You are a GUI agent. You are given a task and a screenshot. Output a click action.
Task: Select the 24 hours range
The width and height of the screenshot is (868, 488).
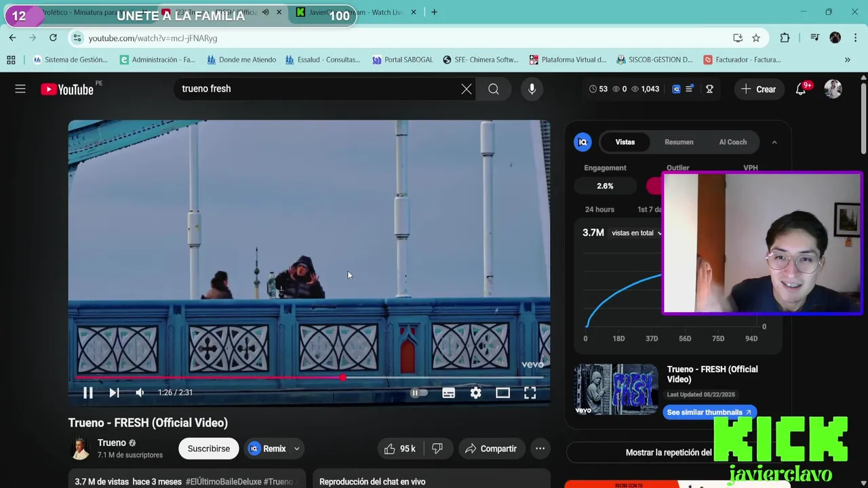click(599, 209)
